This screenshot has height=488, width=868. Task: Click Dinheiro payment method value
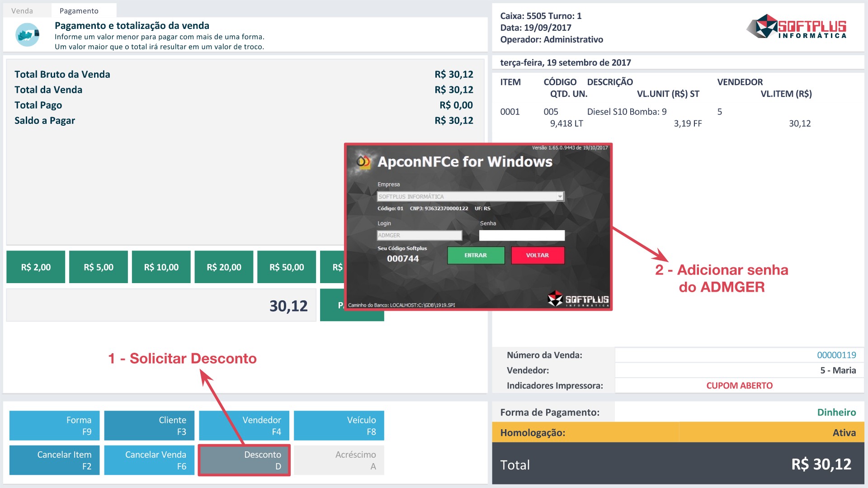836,412
